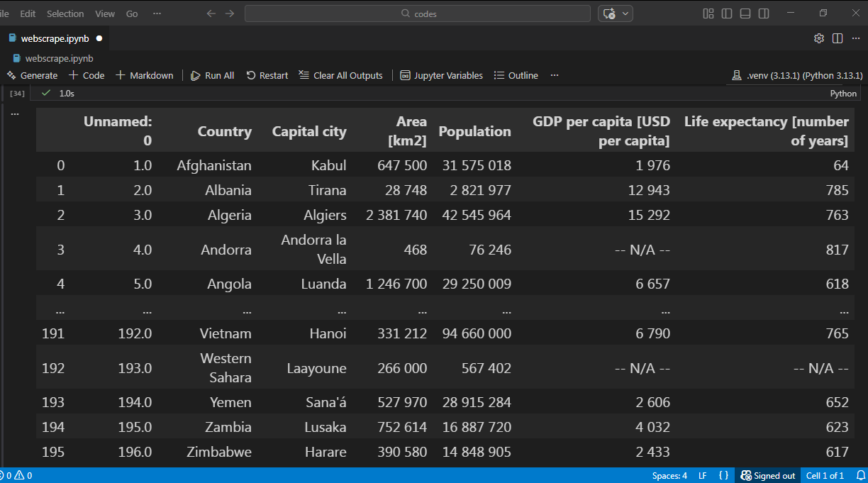Click Generate sparkle icon in toolbar
868x483 pixels.
point(11,75)
